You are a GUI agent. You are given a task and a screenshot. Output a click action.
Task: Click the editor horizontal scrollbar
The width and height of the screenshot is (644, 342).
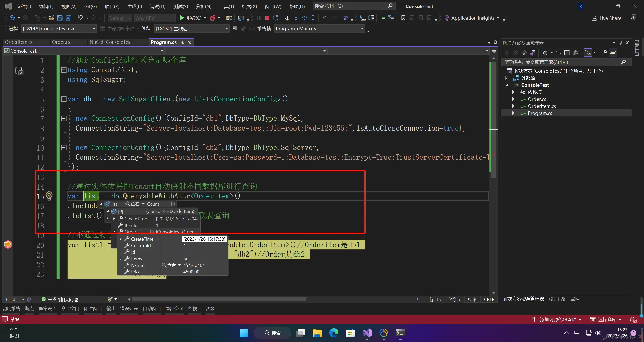click(x=219, y=299)
